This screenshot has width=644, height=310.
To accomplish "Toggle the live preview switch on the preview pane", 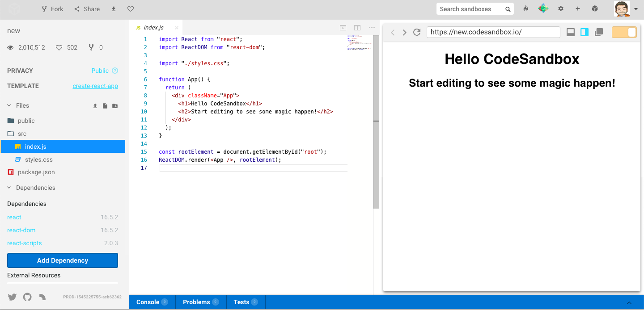I will tap(624, 32).
